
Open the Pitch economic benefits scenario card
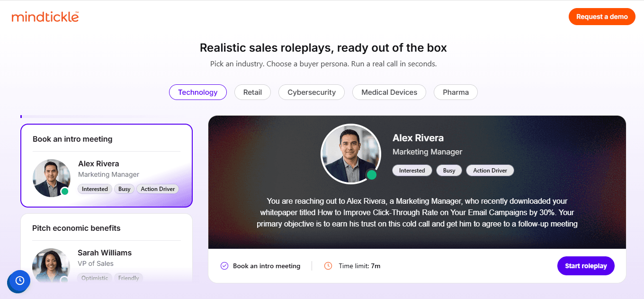click(x=107, y=248)
